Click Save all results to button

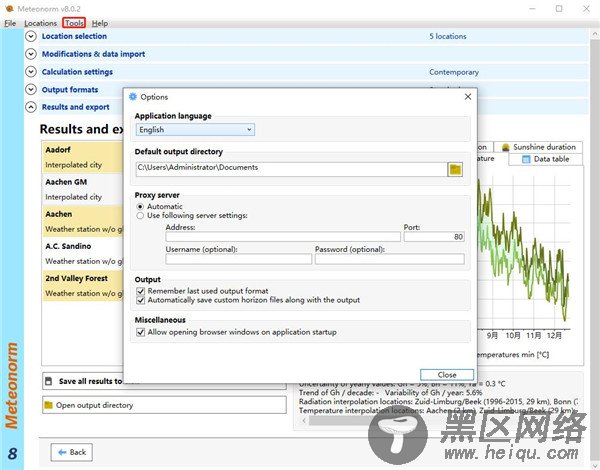(x=164, y=381)
